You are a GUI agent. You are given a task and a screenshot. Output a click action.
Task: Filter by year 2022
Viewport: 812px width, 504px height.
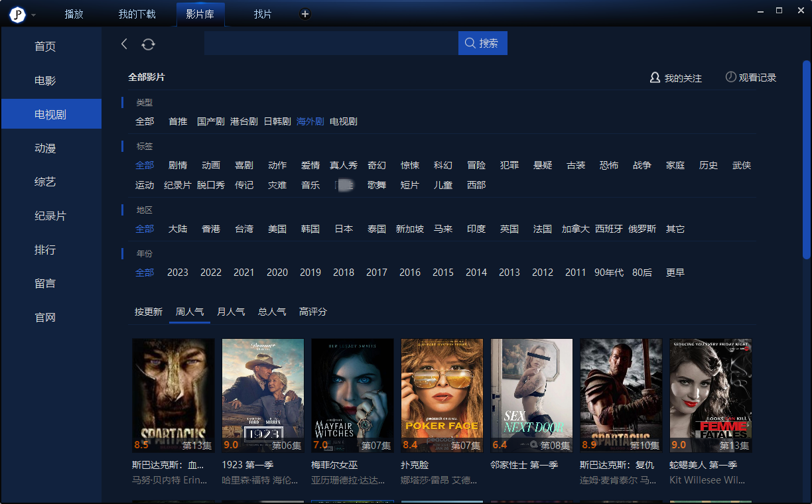[211, 273]
